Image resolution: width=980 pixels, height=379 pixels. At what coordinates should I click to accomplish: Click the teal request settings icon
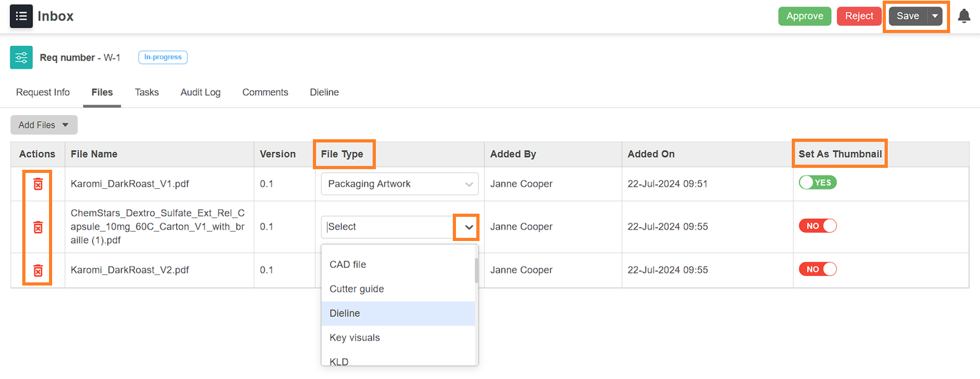pos(22,57)
